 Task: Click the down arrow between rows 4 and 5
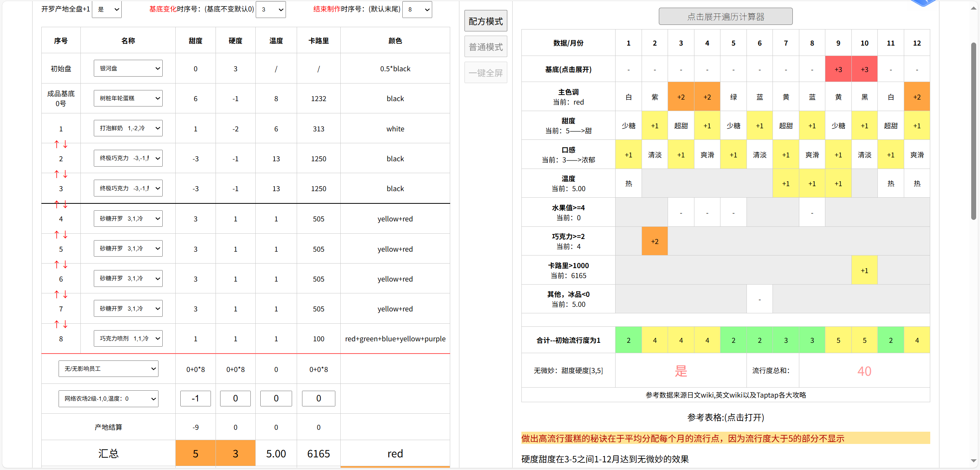point(65,234)
